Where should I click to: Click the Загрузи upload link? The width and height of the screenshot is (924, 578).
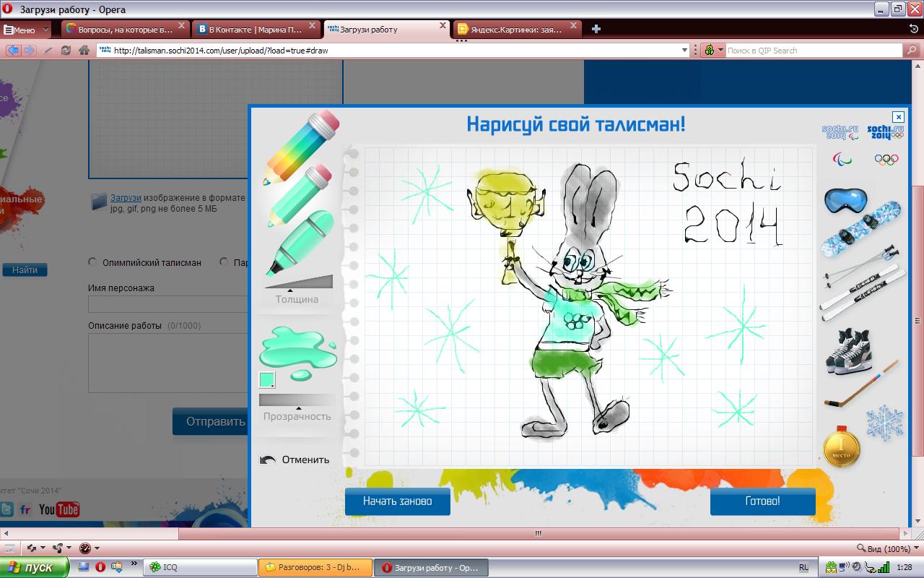pos(126,198)
